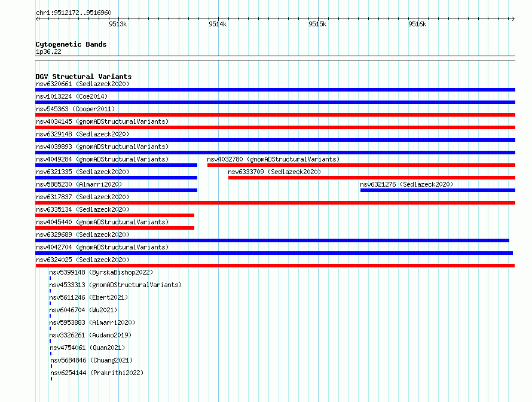
Task: Open variant nsv6333709 (Sedlazeck2020) label
Action: click(x=274, y=172)
